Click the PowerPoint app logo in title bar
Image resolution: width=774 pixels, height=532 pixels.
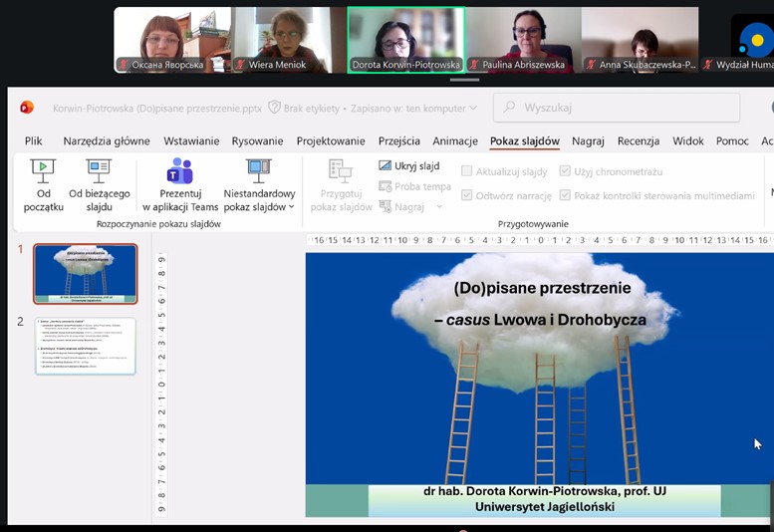pyautogui.click(x=27, y=108)
